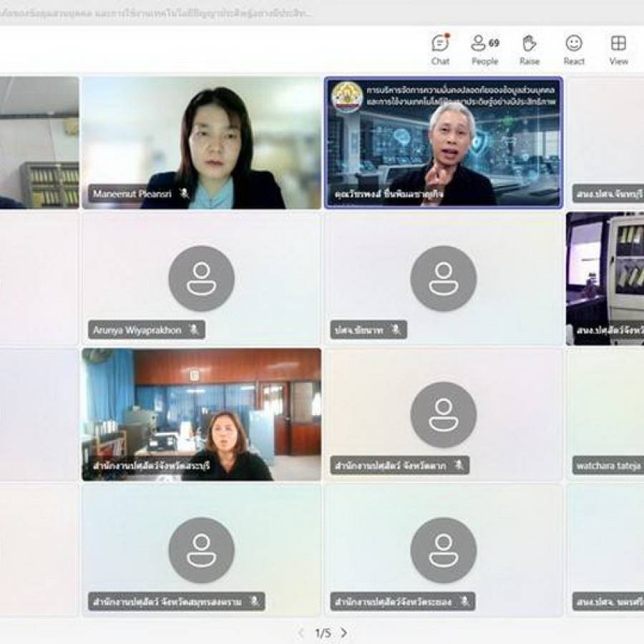The image size is (644, 644).
Task: Click muted mic icon next to Maneenut Pleanori
Action: pyautogui.click(x=185, y=193)
